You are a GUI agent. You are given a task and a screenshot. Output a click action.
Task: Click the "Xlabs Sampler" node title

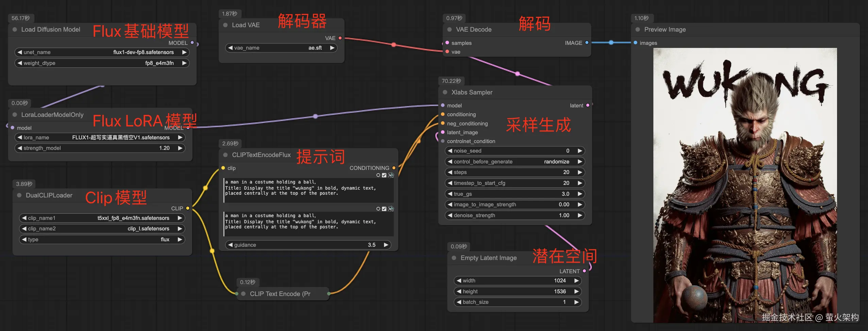pyautogui.click(x=472, y=92)
